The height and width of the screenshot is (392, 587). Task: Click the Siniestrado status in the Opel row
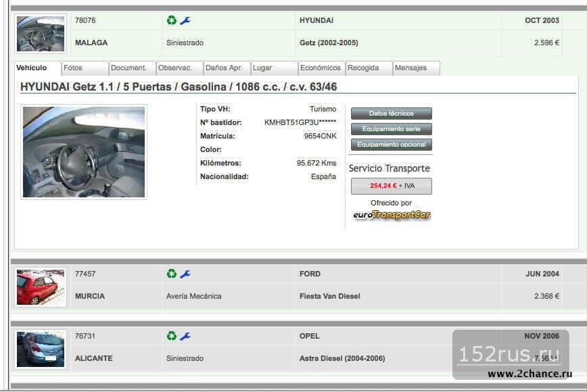pyautogui.click(x=185, y=358)
